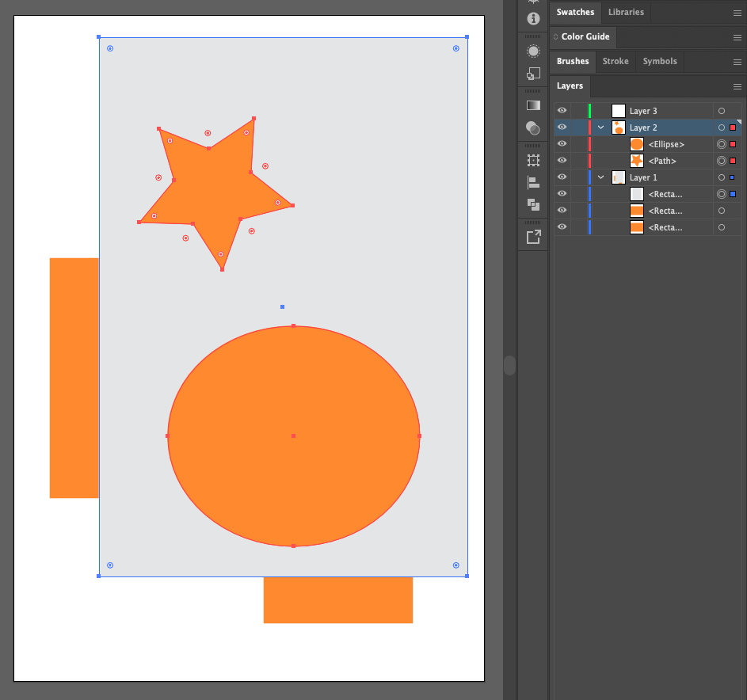Image resolution: width=747 pixels, height=700 pixels.
Task: Collapse the Layer 1 contents
Action: 600,177
